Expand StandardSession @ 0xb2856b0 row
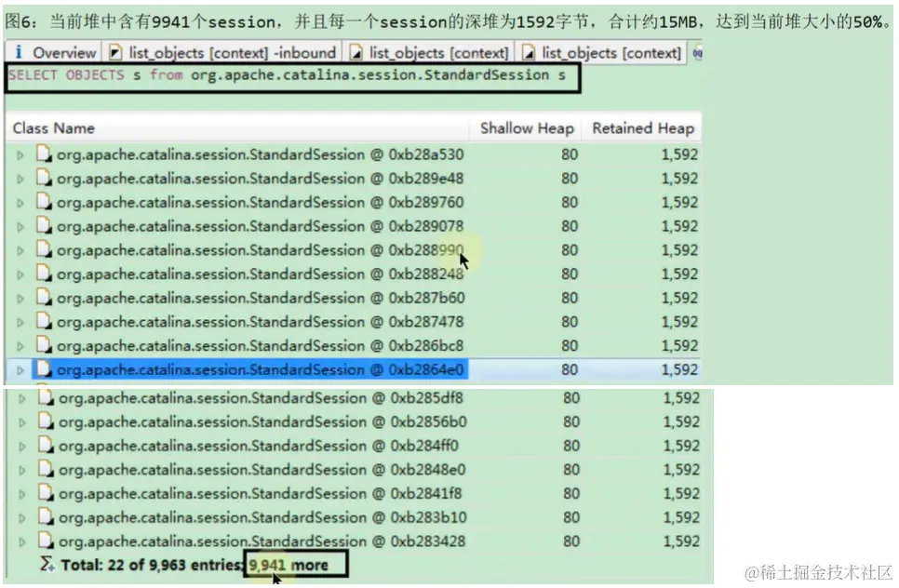 pos(21,423)
